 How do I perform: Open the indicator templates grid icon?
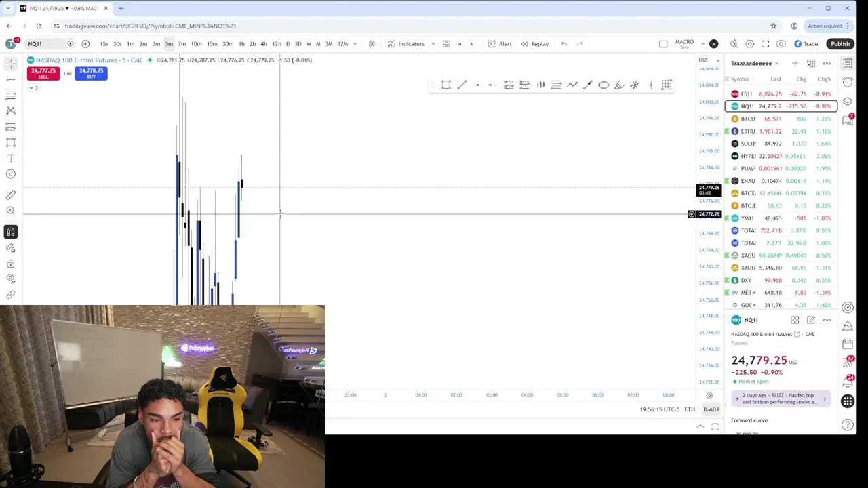pyautogui.click(x=446, y=44)
